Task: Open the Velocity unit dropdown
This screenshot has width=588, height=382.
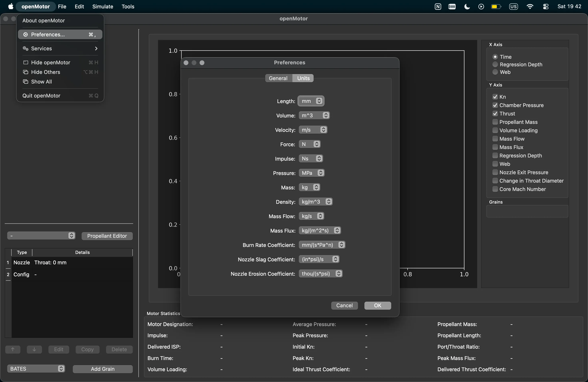Action: 313,130
